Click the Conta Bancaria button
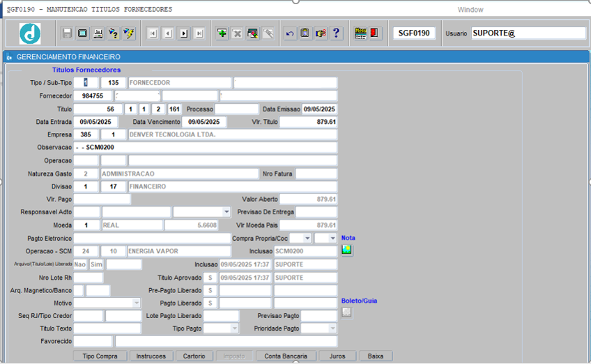 [286, 356]
